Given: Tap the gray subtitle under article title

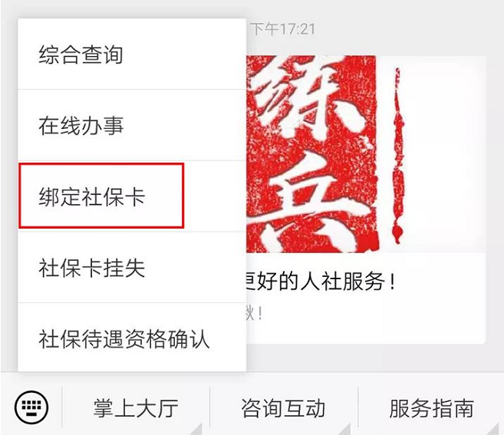Looking at the screenshot, I should pyautogui.click(x=255, y=312).
